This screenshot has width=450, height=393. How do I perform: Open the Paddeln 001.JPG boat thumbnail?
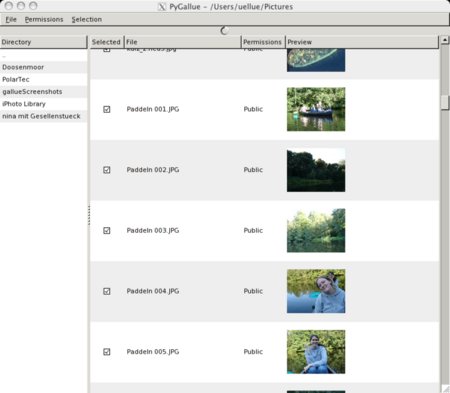pos(316,109)
